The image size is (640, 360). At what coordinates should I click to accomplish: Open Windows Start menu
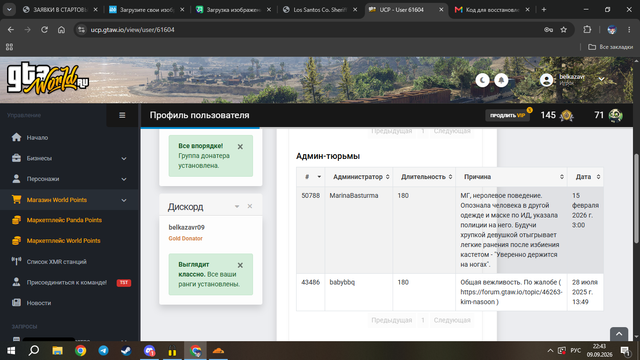click(11, 351)
